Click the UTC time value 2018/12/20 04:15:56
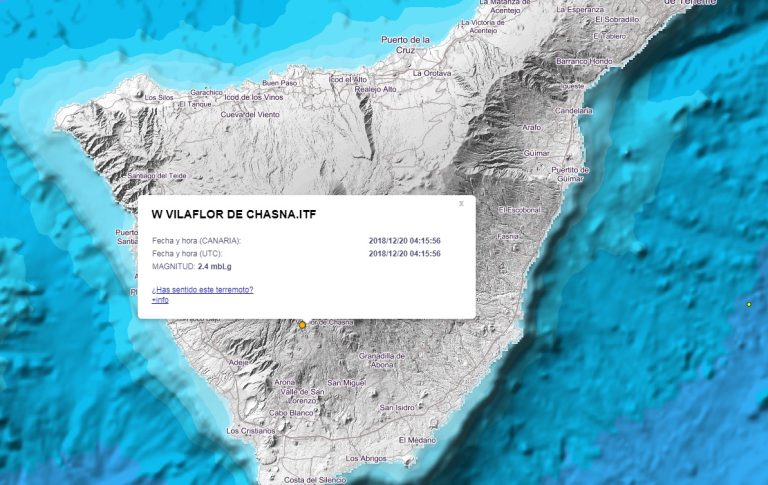768x485 pixels. [404, 253]
